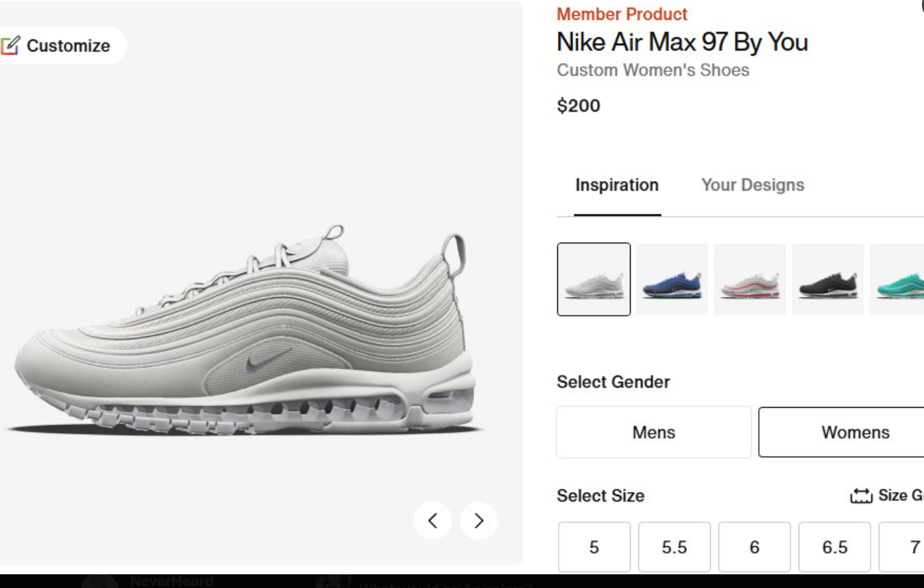Show next shoe image with right arrow
This screenshot has height=588, width=924.
(479, 521)
